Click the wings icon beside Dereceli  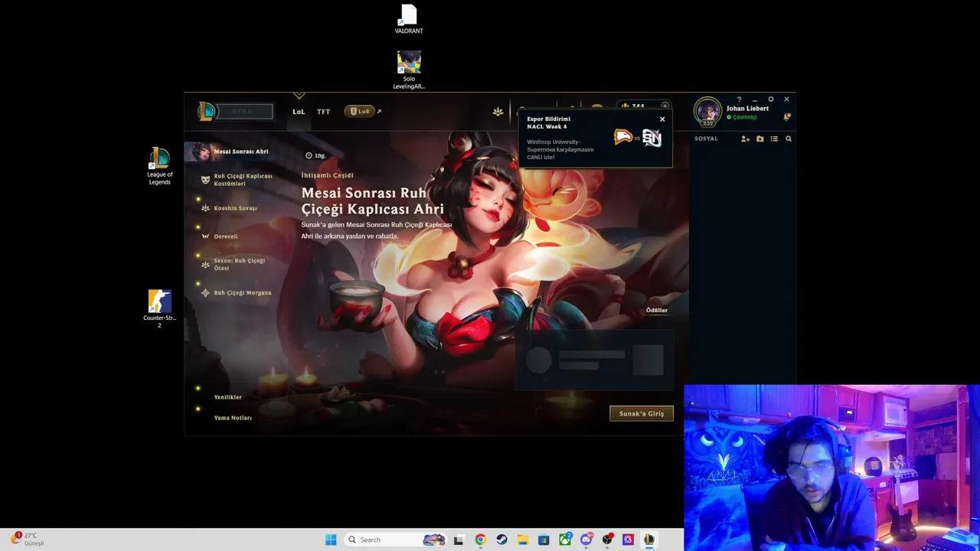[205, 236]
